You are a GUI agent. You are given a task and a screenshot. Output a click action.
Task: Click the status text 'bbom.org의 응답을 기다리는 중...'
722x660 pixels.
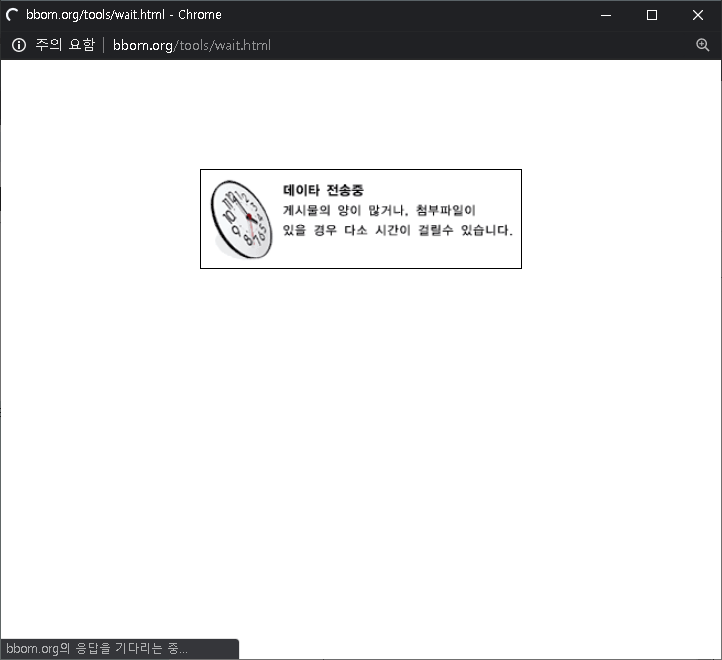[97, 648]
